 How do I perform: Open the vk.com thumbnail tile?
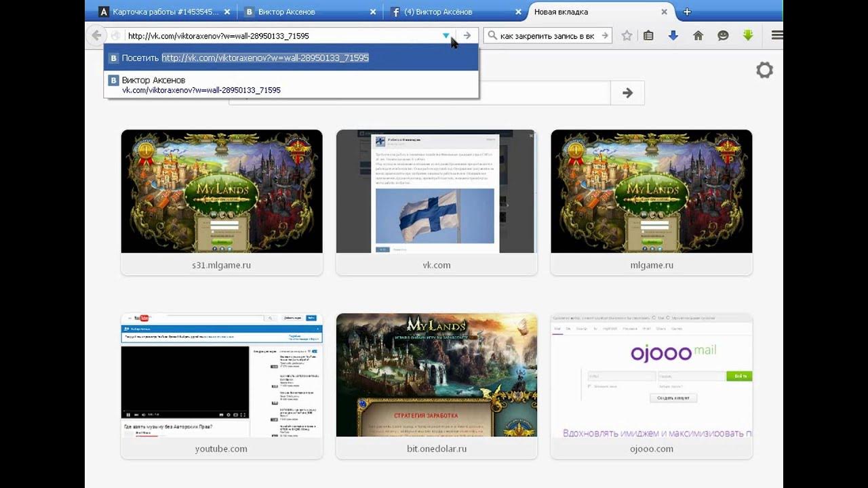[437, 202]
